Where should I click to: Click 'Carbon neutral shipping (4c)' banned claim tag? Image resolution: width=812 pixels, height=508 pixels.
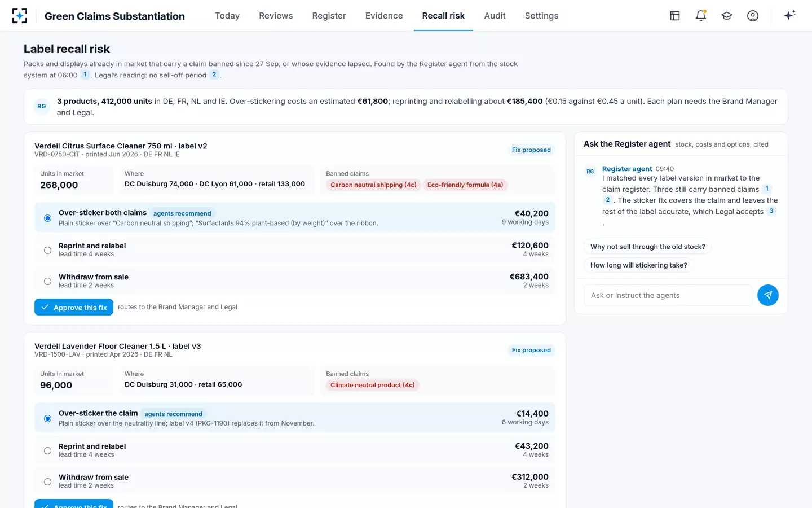(x=373, y=185)
